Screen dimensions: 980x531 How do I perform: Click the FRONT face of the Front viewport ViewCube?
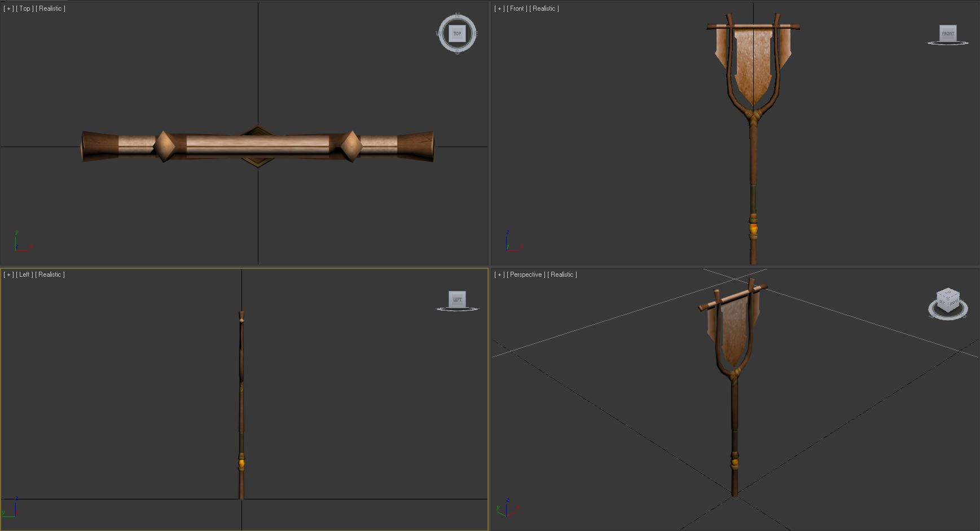pos(948,33)
